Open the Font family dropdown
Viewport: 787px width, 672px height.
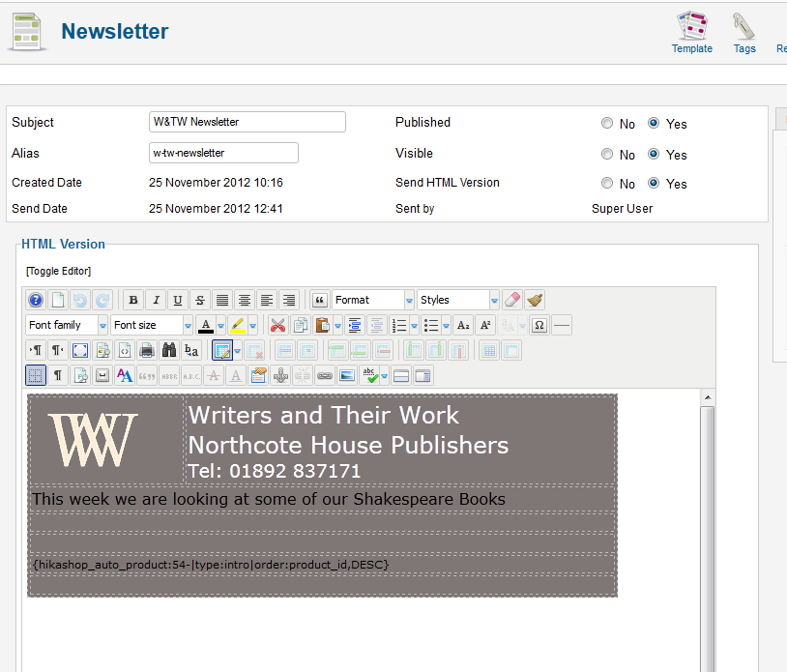[x=67, y=325]
